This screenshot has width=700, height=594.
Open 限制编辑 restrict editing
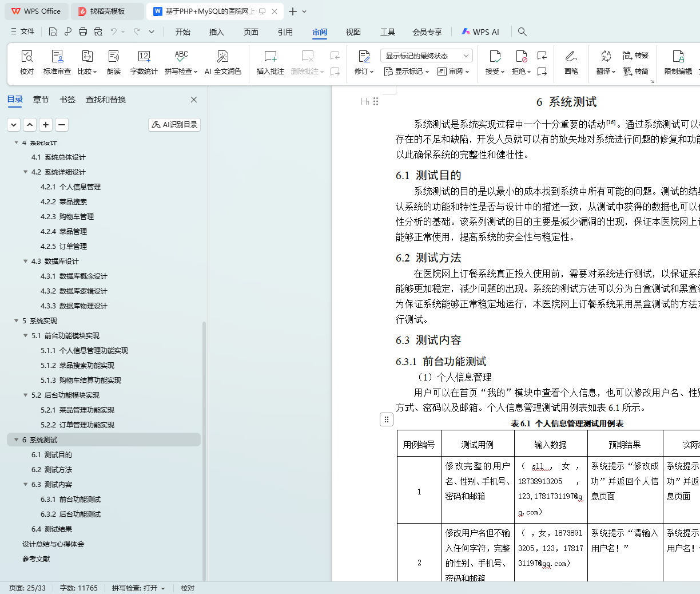[678, 62]
